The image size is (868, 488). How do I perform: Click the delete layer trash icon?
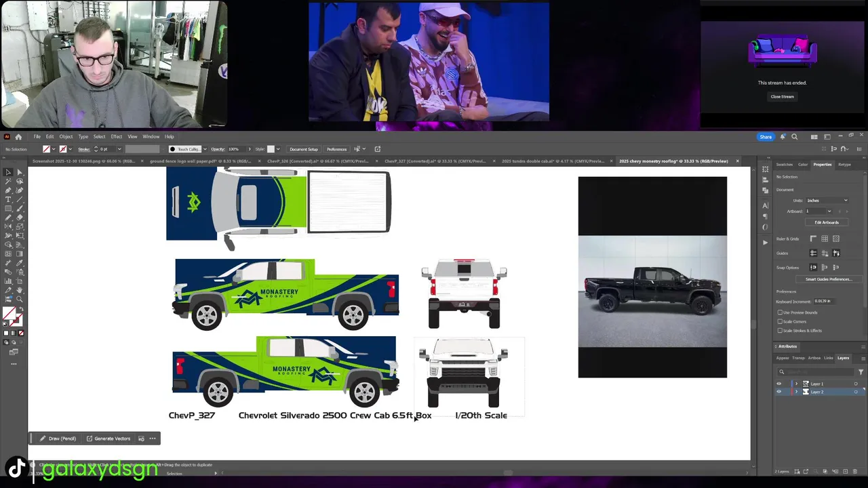click(x=855, y=472)
